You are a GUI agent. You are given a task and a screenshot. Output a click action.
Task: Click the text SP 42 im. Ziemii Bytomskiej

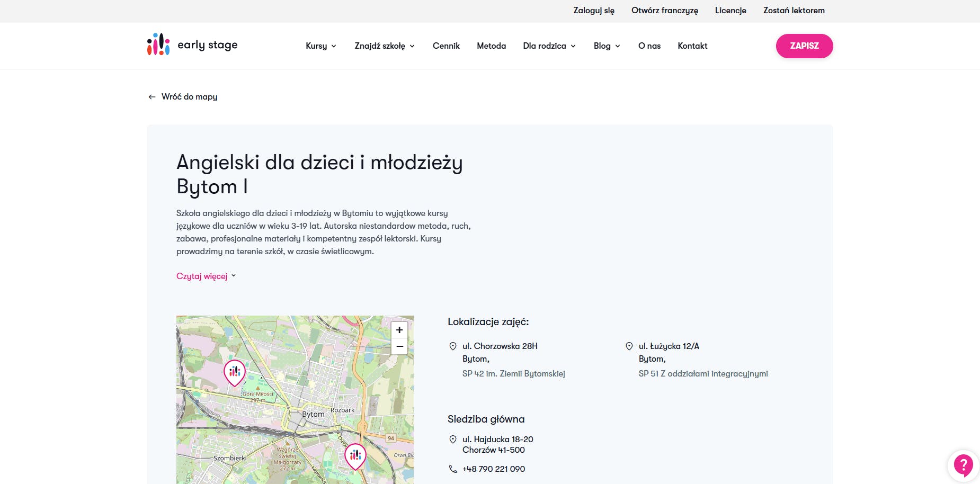click(x=514, y=374)
